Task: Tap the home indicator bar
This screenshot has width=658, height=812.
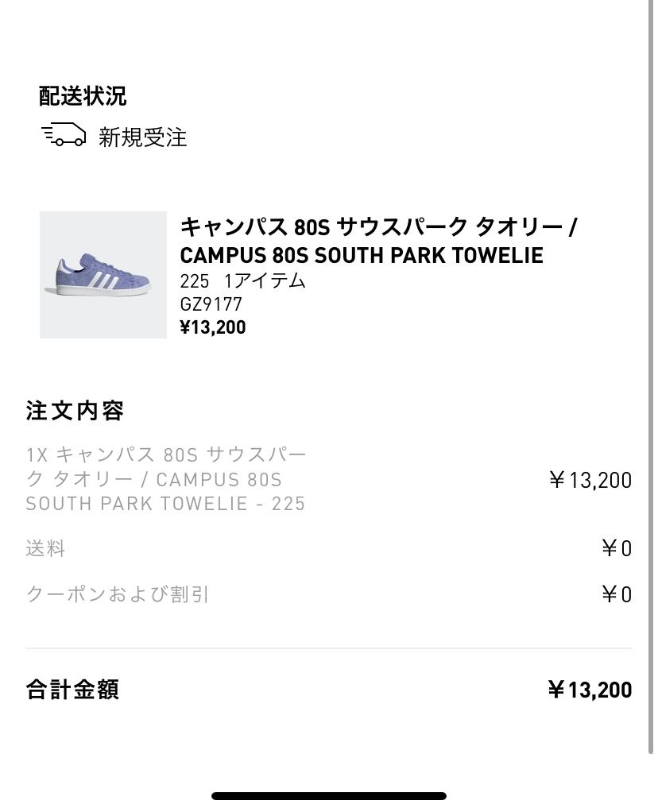Action: pyautogui.click(x=329, y=795)
